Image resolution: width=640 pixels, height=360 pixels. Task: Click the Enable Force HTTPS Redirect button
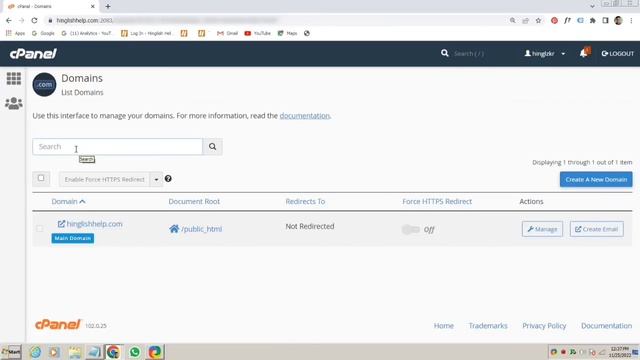(104, 179)
